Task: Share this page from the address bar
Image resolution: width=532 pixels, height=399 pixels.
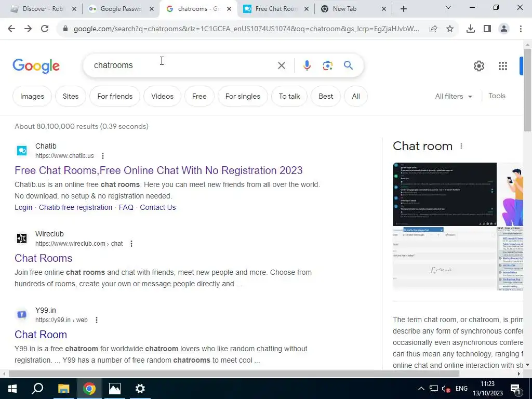Action: point(433,29)
